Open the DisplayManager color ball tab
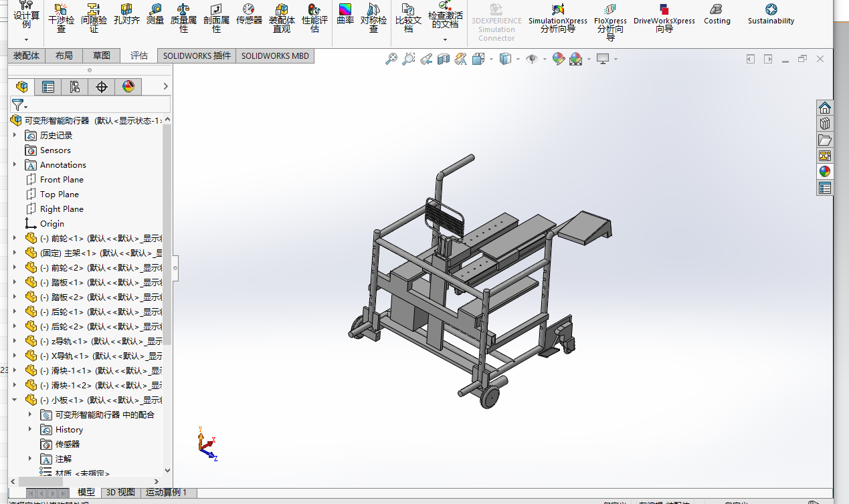 (x=128, y=87)
